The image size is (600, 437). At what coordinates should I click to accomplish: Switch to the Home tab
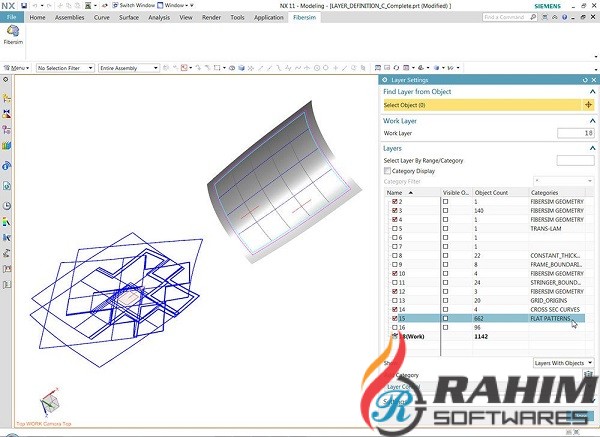pos(38,17)
